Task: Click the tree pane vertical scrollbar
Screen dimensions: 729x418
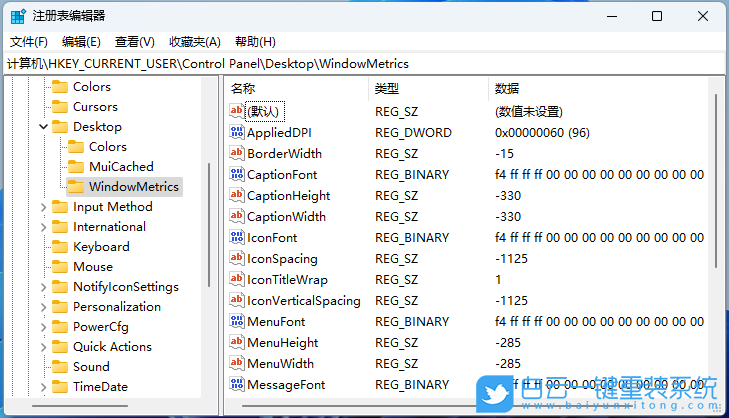Action: point(209,225)
